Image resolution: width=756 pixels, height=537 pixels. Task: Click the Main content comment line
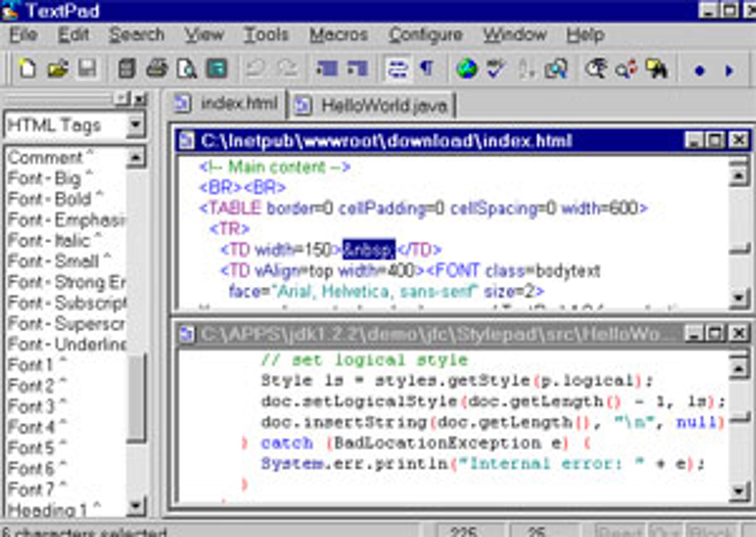[x=275, y=167]
